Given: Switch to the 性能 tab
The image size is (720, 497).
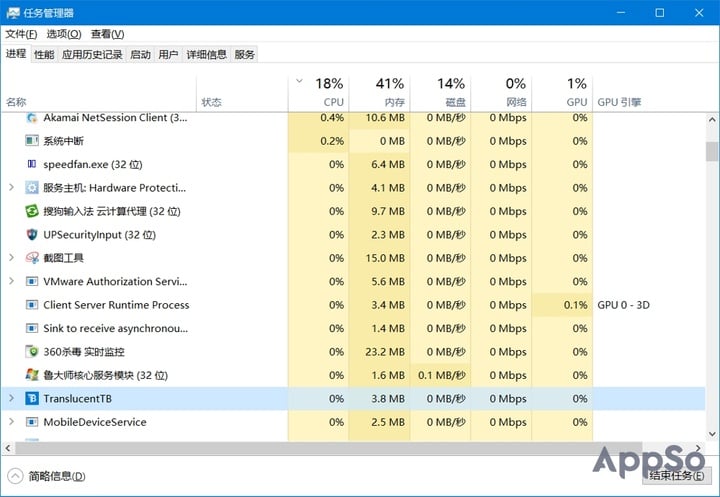Looking at the screenshot, I should (44, 54).
